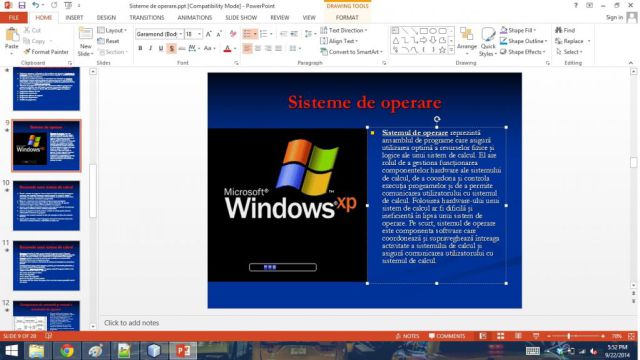Switch to the DESIGN tab
This screenshot has height=360, width=640.
106,18
